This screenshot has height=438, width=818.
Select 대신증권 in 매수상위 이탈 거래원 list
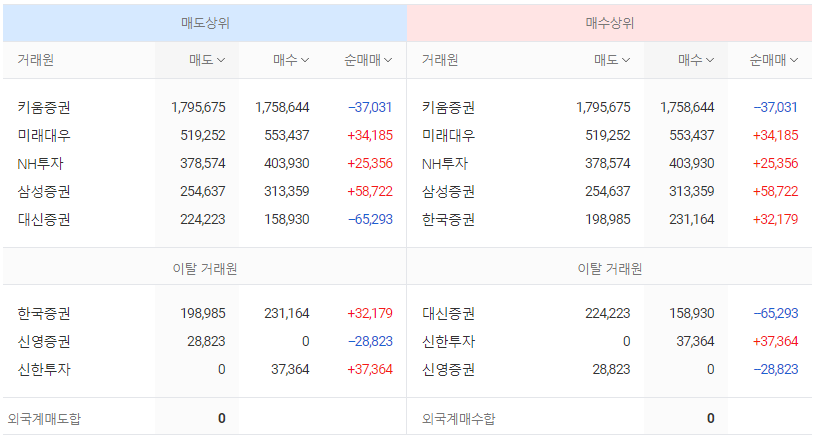pos(448,313)
